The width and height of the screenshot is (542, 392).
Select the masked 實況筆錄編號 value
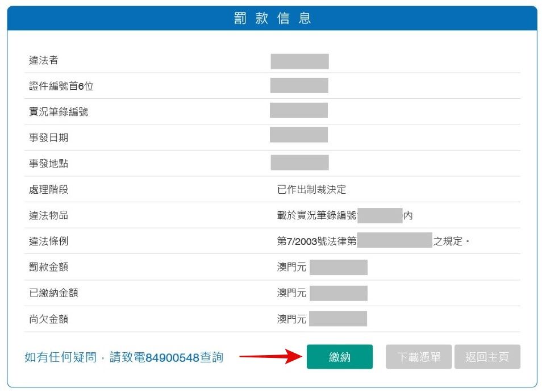click(x=298, y=110)
